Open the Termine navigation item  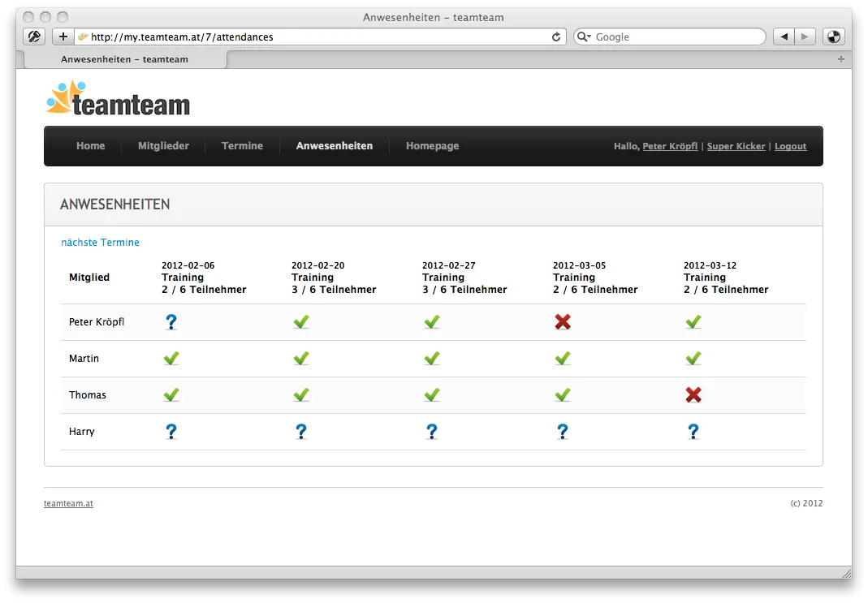241,146
